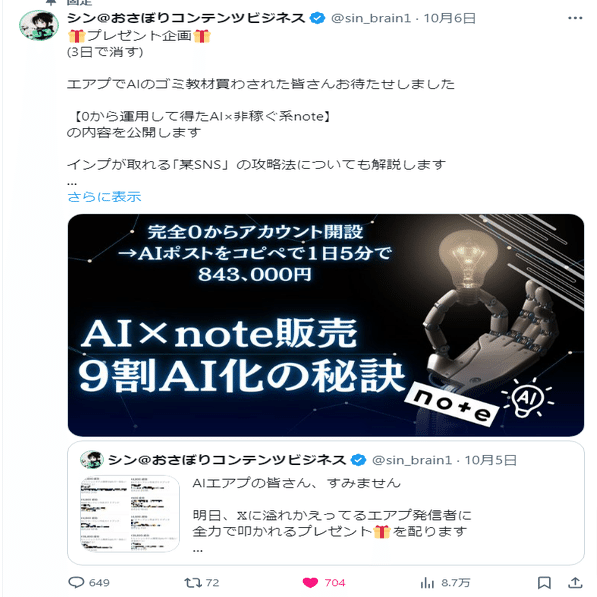This screenshot has height=597, width=597.
Task: Bookmark this post
Action: 544,583
